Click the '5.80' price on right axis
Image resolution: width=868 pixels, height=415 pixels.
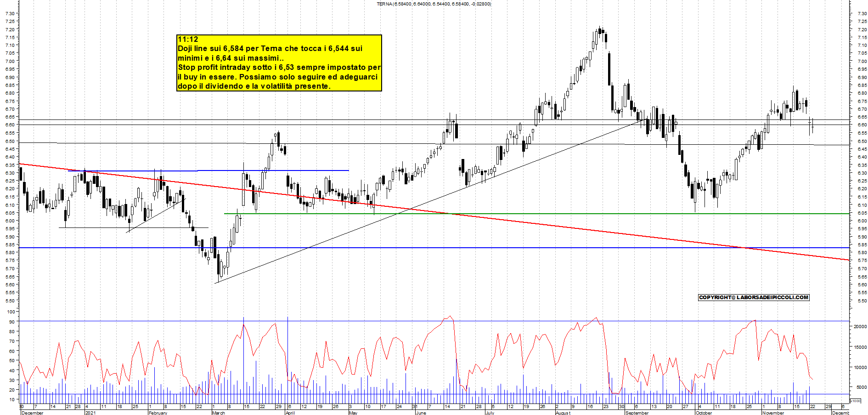tap(862, 253)
